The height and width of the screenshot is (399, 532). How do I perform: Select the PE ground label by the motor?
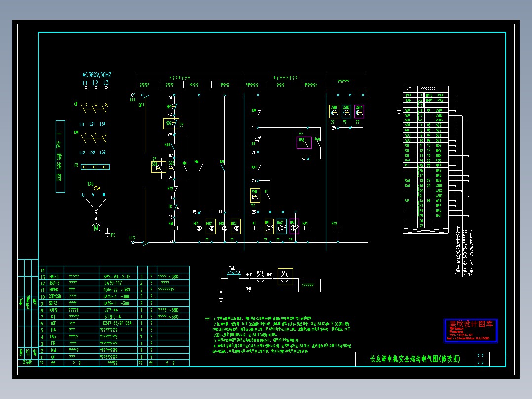click(113, 235)
